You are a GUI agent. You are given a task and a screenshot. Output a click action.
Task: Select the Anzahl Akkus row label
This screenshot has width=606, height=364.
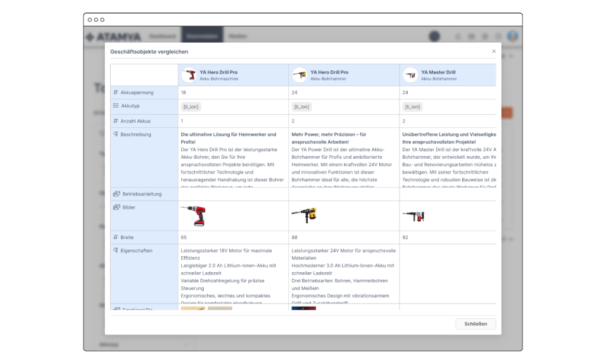(x=136, y=121)
